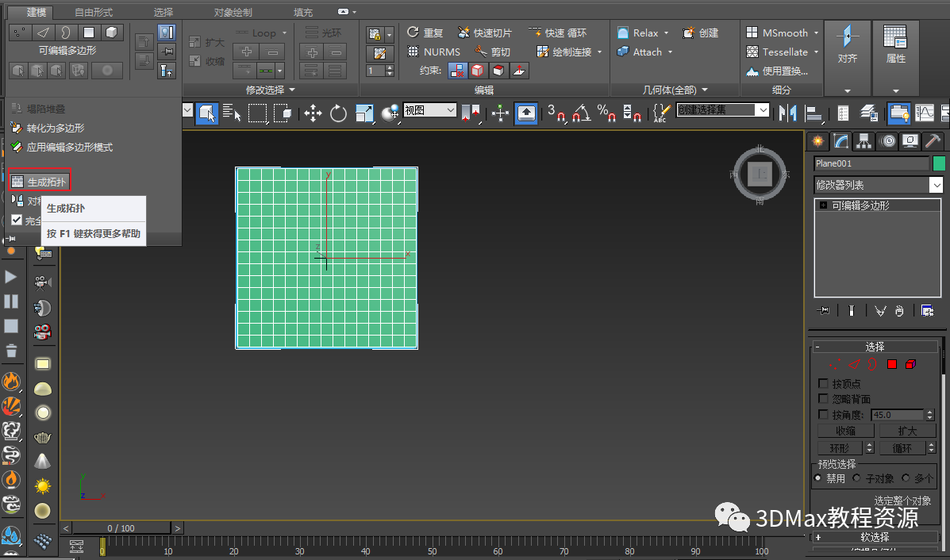
Task: Click the Select and Move tool
Action: point(313,113)
